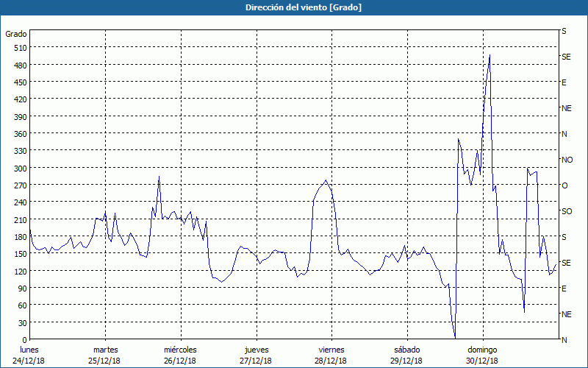The width and height of the screenshot is (588, 368).
Task: Select the 150 degree axis label
Action: pyautogui.click(x=21, y=254)
